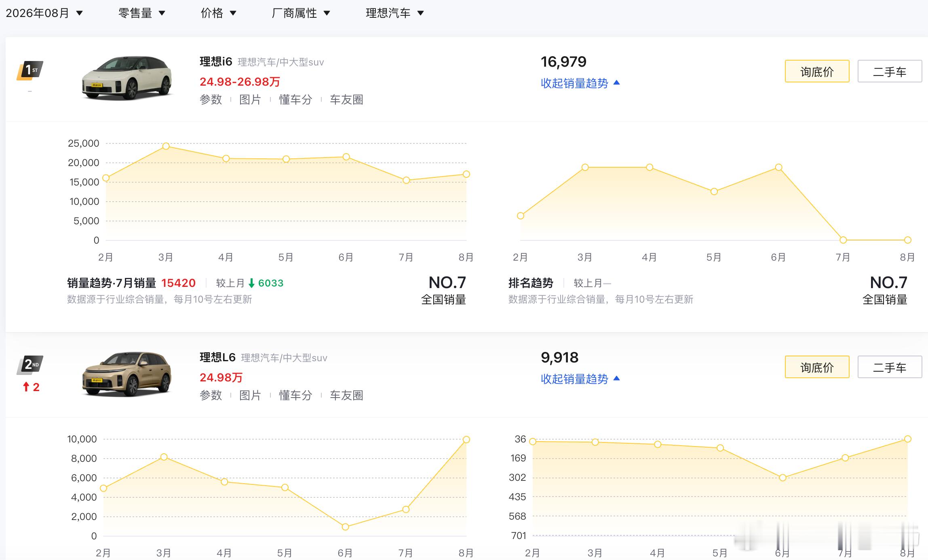Screen dimensions: 928x560
Task: Open 参数 link under 理想i6
Action: (x=211, y=99)
